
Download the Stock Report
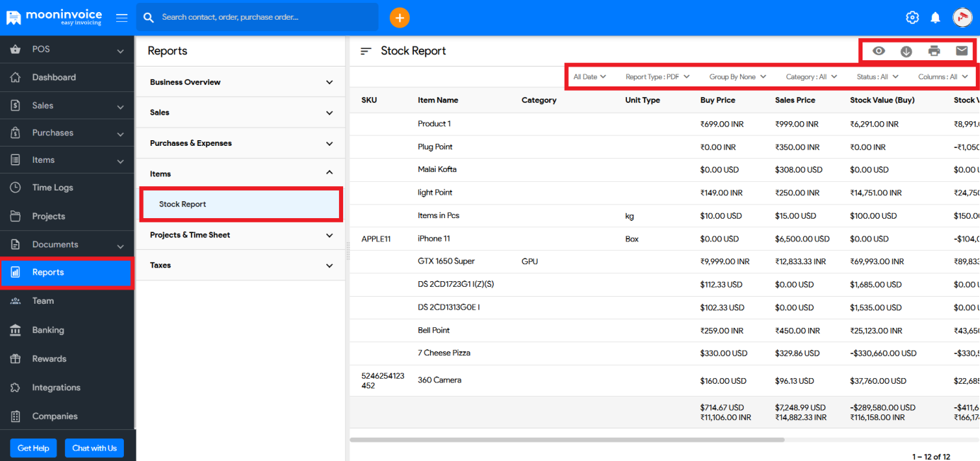pos(906,51)
